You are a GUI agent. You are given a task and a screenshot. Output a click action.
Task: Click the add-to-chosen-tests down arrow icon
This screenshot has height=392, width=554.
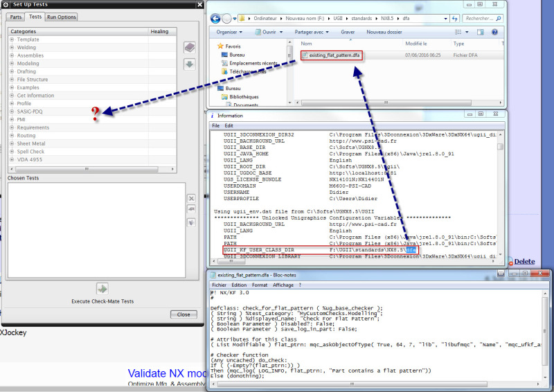[x=190, y=64]
